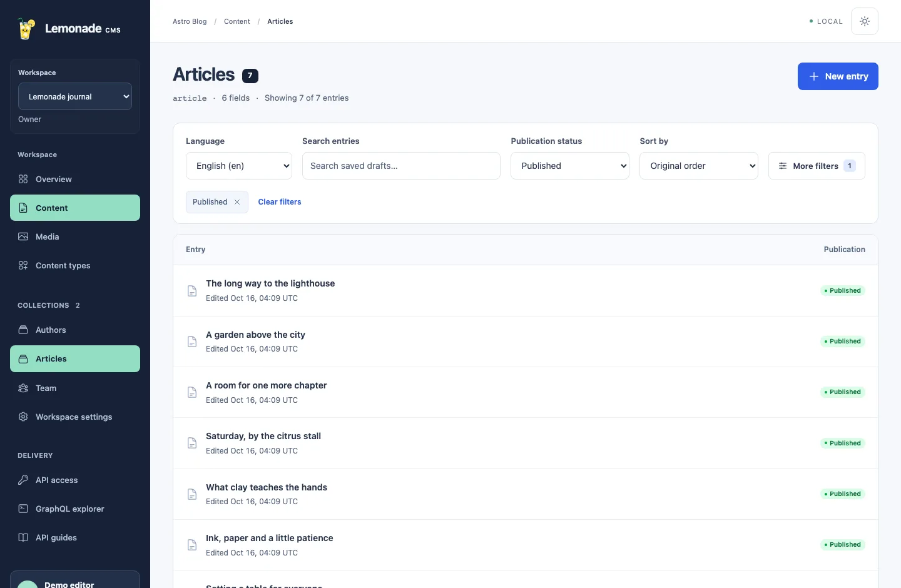Click document icon for 'Ink, paper and a little patience'
901x588 pixels.
pyautogui.click(x=192, y=545)
